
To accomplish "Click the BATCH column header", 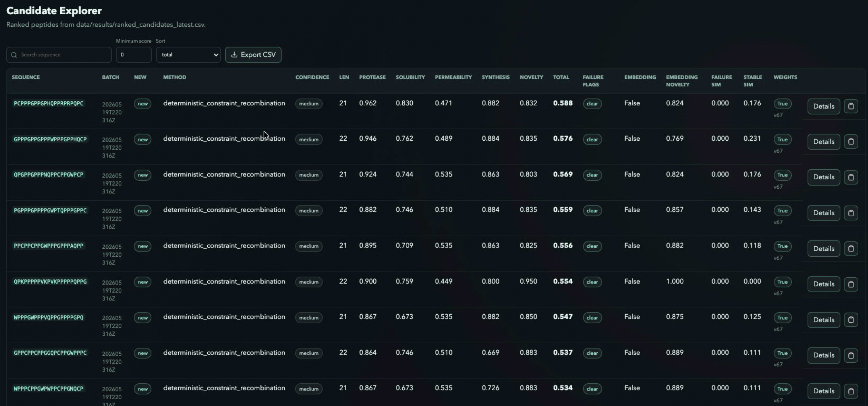I will tap(110, 77).
